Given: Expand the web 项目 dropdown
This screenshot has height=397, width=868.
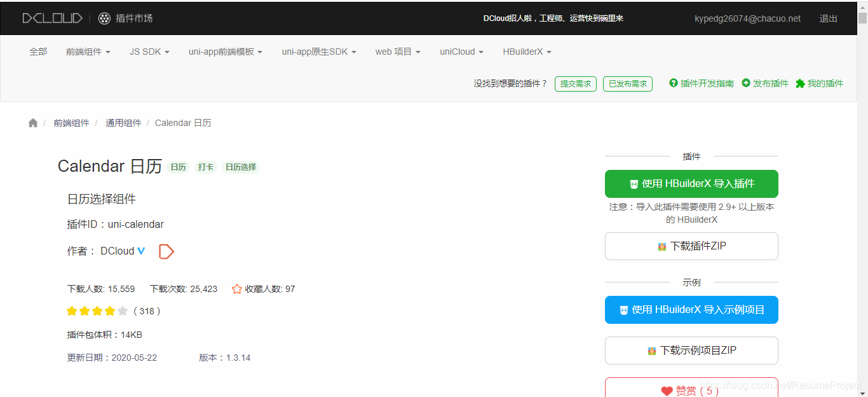Looking at the screenshot, I should click(x=398, y=52).
